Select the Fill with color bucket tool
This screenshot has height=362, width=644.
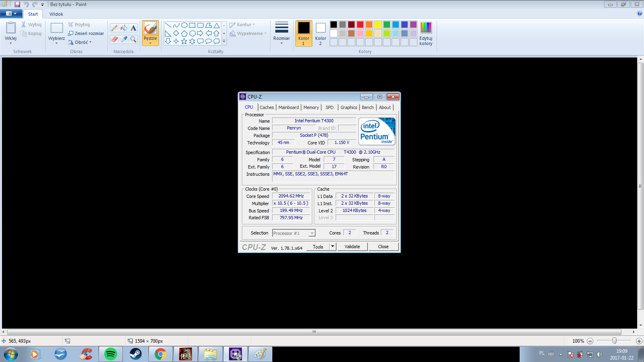pos(124,28)
